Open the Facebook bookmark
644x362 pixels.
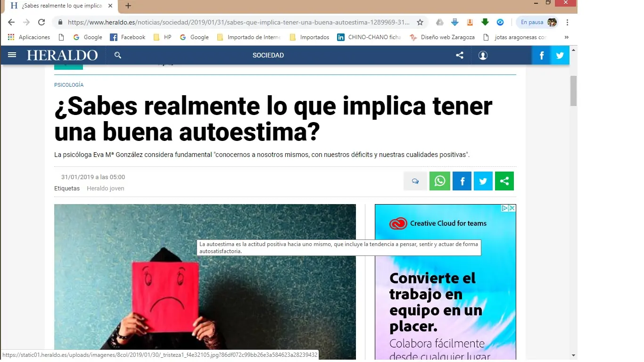[127, 37]
